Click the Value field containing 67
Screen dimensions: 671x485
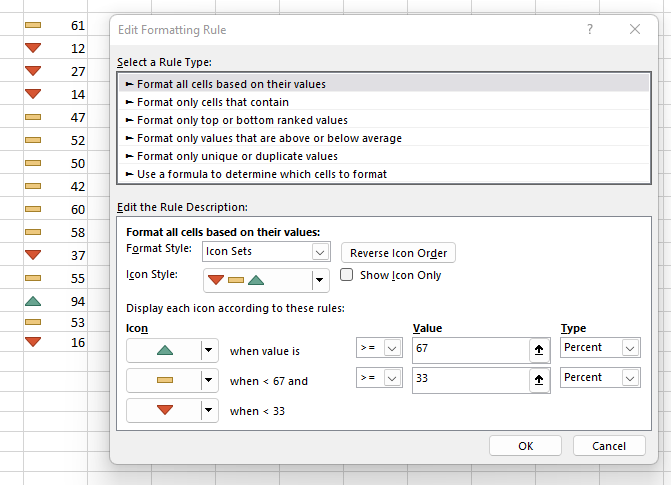point(471,350)
